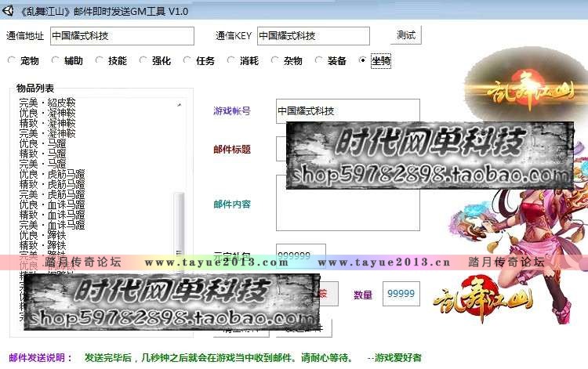Select list item 精致·血诛马蹬

click(52, 215)
